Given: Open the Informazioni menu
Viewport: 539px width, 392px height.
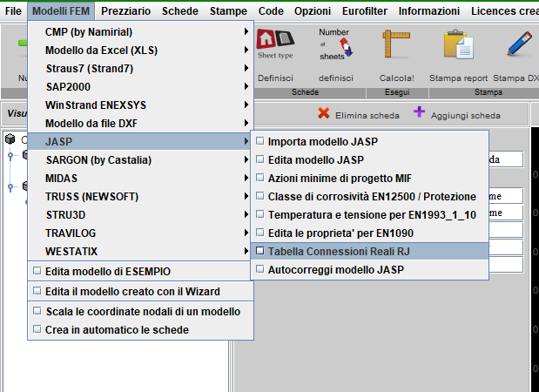Looking at the screenshot, I should pos(429,11).
